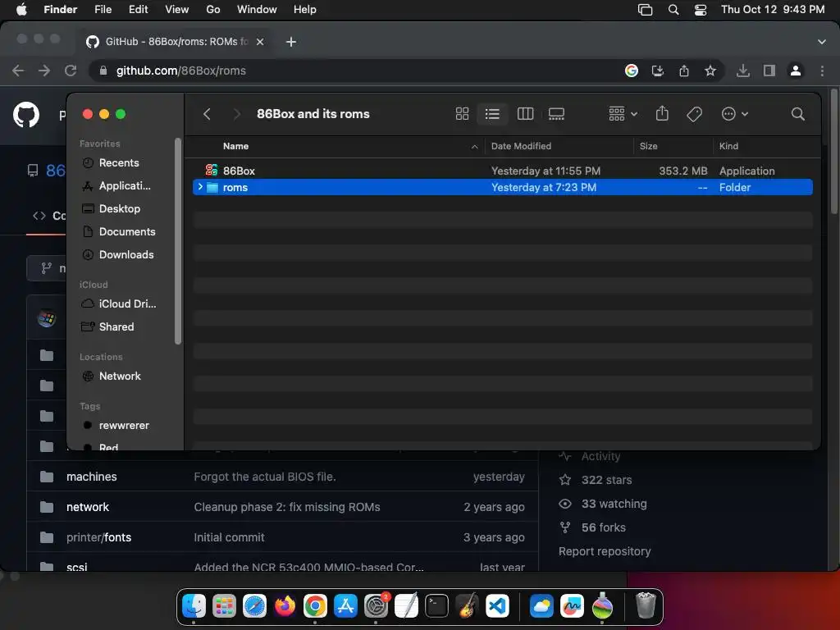Viewport: 840px width, 630px height.
Task: Open the File menu
Action: click(103, 10)
